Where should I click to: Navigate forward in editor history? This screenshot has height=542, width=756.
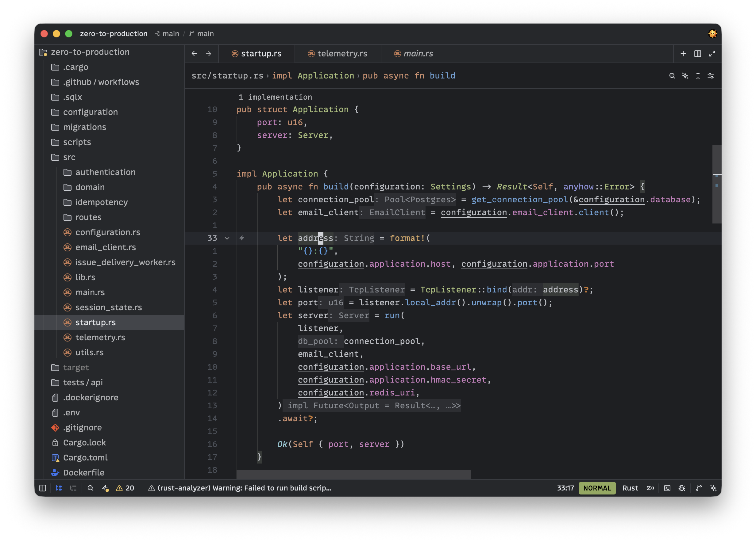point(209,54)
